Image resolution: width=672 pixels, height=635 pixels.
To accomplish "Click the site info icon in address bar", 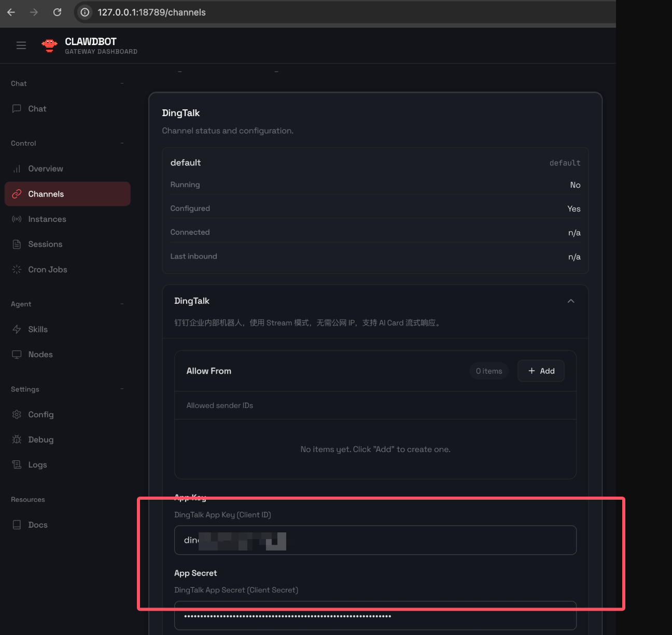I will tap(85, 12).
